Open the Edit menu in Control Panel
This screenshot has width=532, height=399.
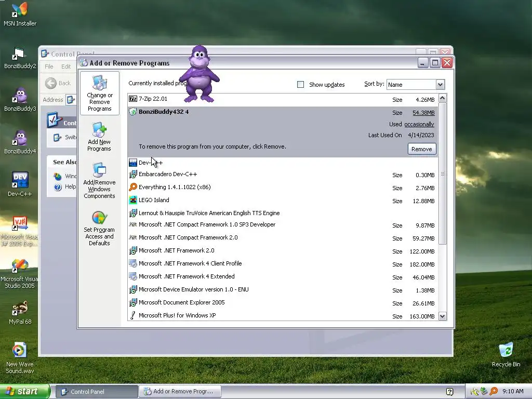[66, 66]
